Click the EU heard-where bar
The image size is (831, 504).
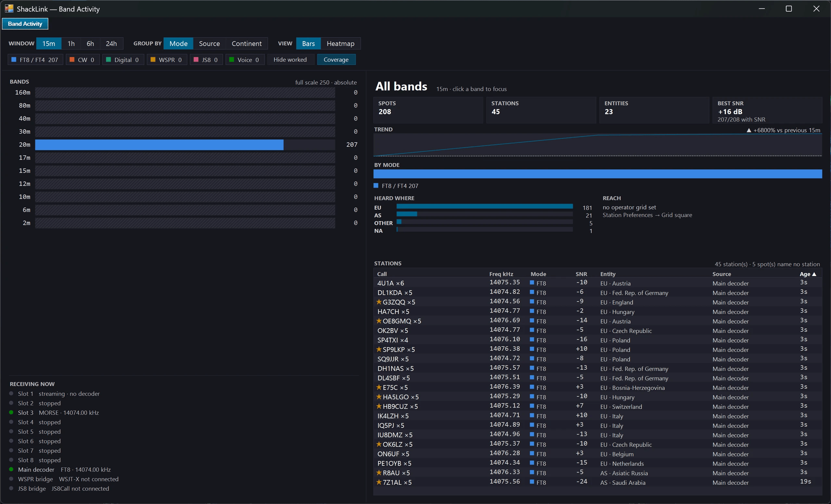[x=484, y=206]
